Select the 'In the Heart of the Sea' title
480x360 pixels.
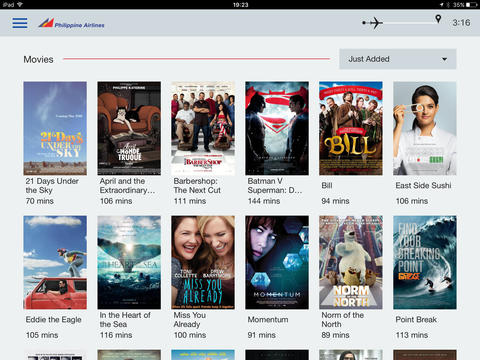point(125,320)
